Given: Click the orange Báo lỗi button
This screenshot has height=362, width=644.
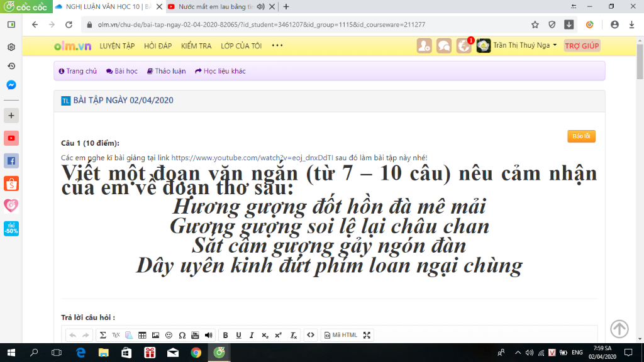Looking at the screenshot, I should (x=581, y=136).
